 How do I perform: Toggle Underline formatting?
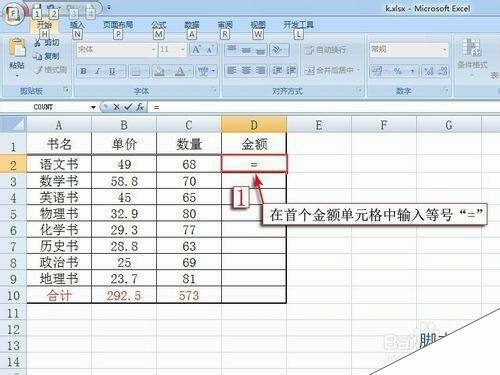pyautogui.click(x=112, y=71)
